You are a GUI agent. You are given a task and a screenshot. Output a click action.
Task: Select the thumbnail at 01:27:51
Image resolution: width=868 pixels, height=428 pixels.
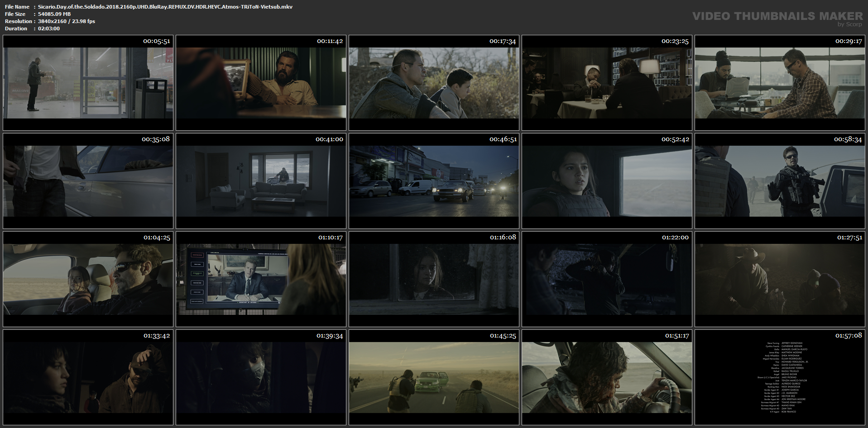780,279
